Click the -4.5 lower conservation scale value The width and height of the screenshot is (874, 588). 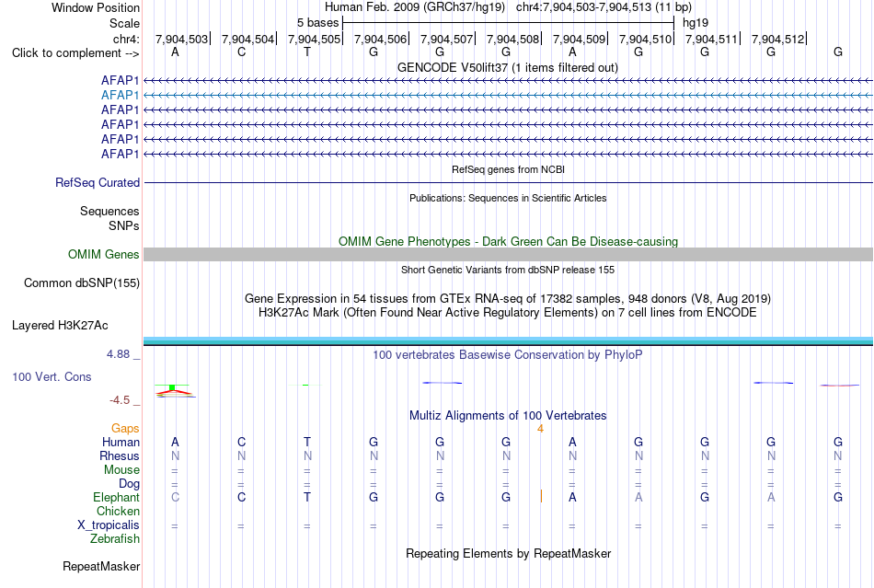(120, 400)
